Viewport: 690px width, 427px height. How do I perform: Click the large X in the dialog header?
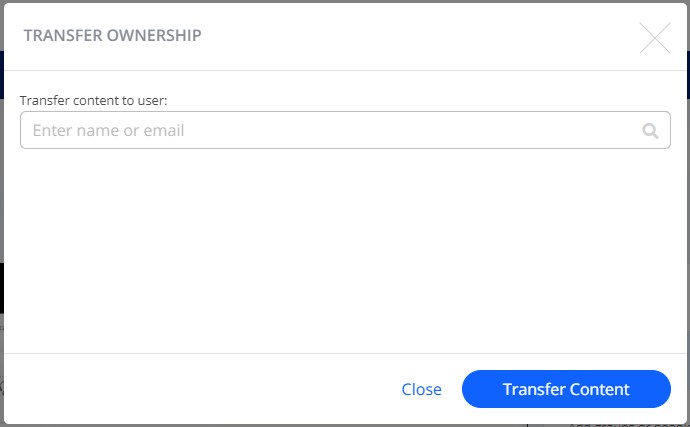655,38
